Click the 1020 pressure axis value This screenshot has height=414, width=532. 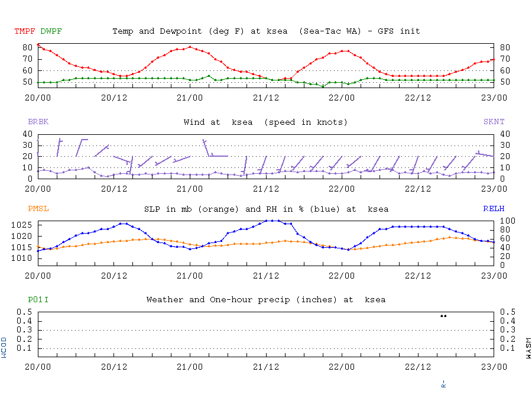point(21,236)
